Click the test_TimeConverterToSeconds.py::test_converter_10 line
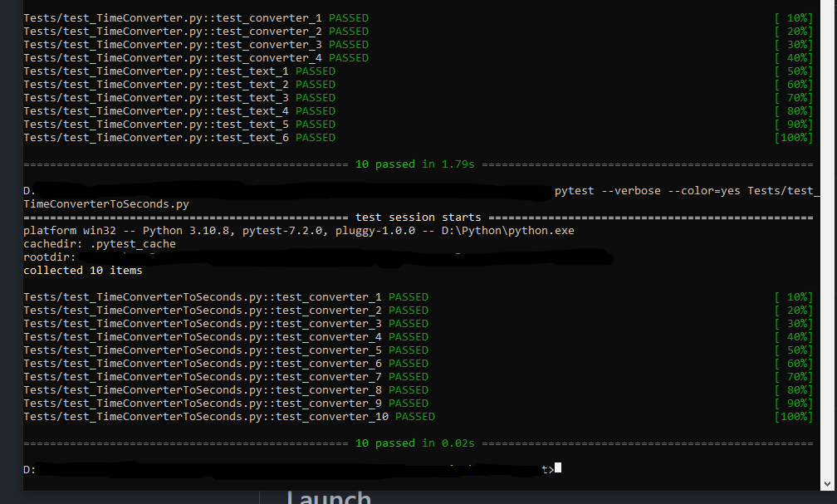This screenshot has height=504, width=837. pos(229,417)
